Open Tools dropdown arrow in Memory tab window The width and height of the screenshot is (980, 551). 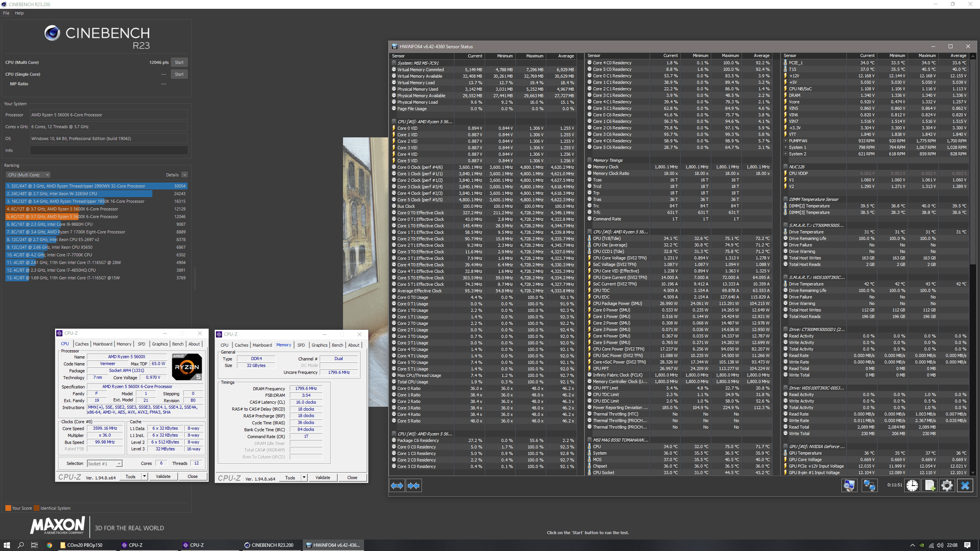tap(304, 478)
